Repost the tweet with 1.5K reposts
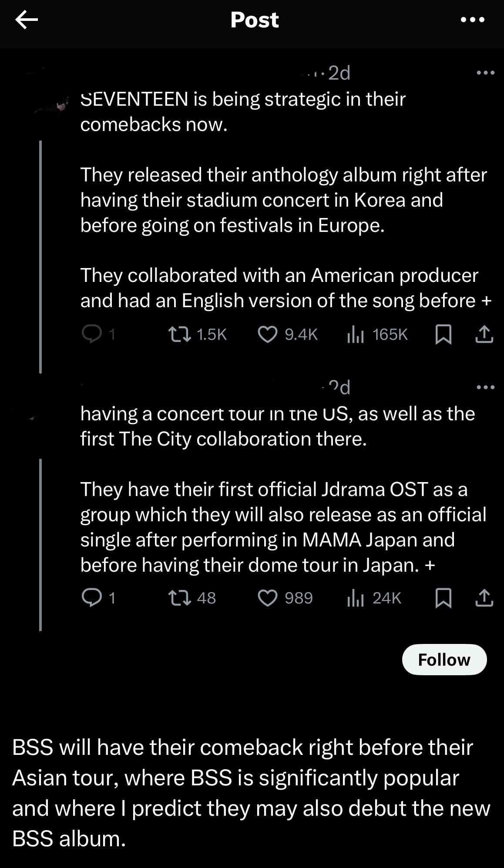This screenshot has height=868, width=504. point(179,335)
